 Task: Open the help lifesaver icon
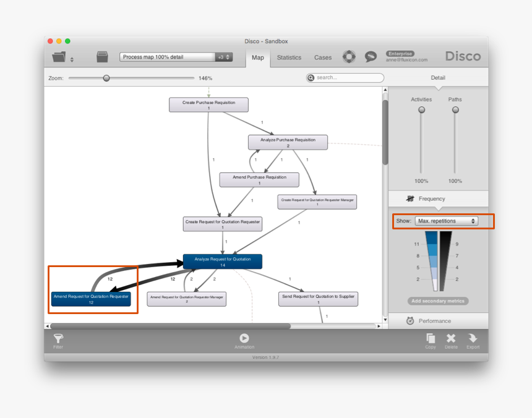tap(349, 56)
